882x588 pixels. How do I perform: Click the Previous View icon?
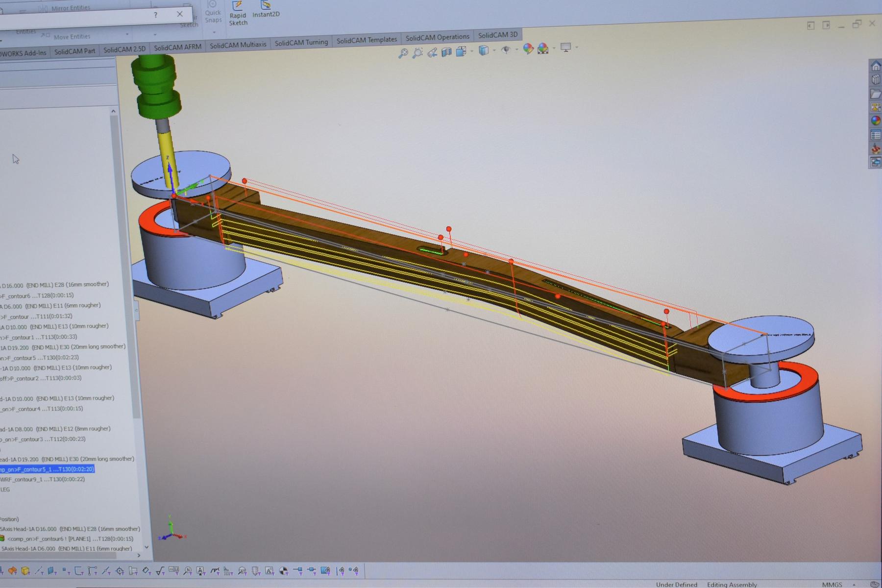click(x=432, y=52)
